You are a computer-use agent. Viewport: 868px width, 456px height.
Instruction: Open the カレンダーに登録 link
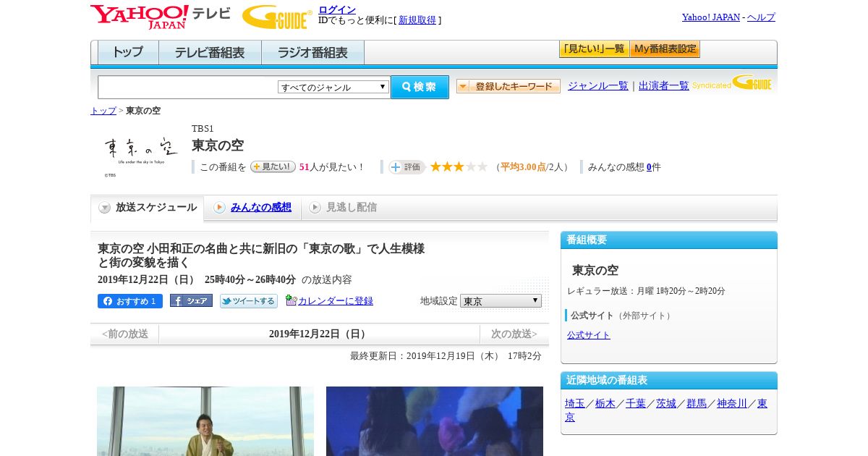tap(336, 301)
